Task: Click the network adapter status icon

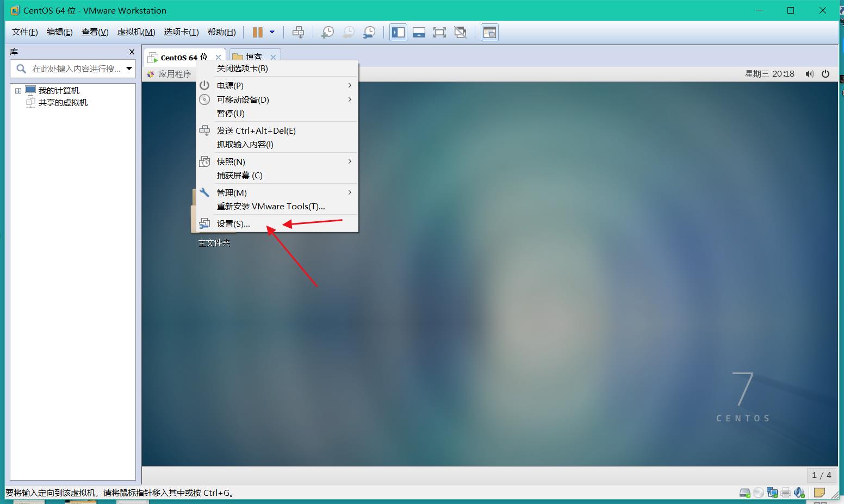Action: point(772,493)
